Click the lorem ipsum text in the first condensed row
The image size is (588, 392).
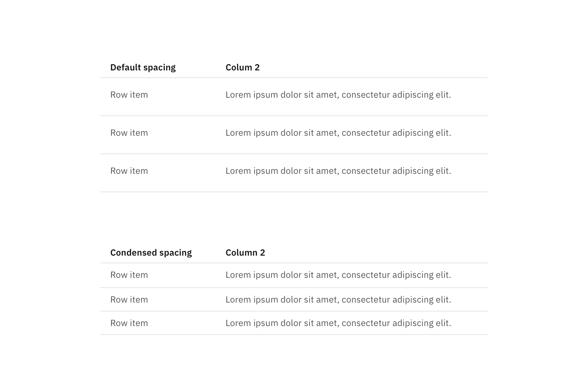pos(338,275)
